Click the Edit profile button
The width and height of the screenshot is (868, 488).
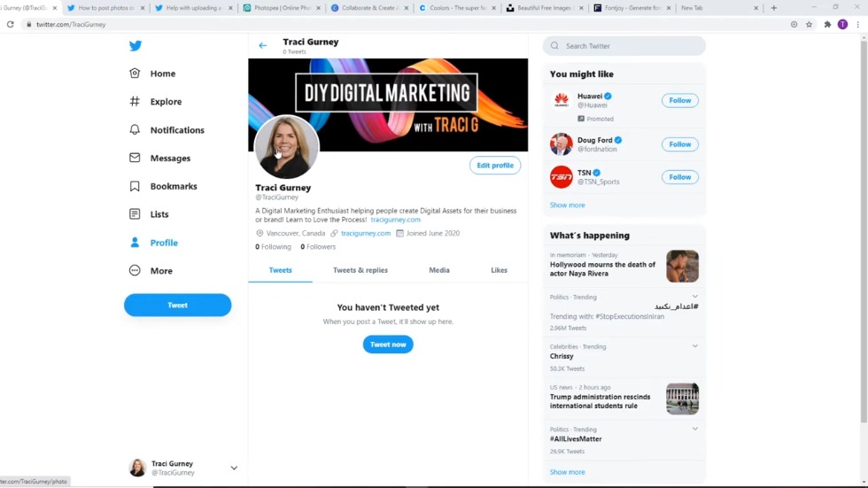pos(495,166)
